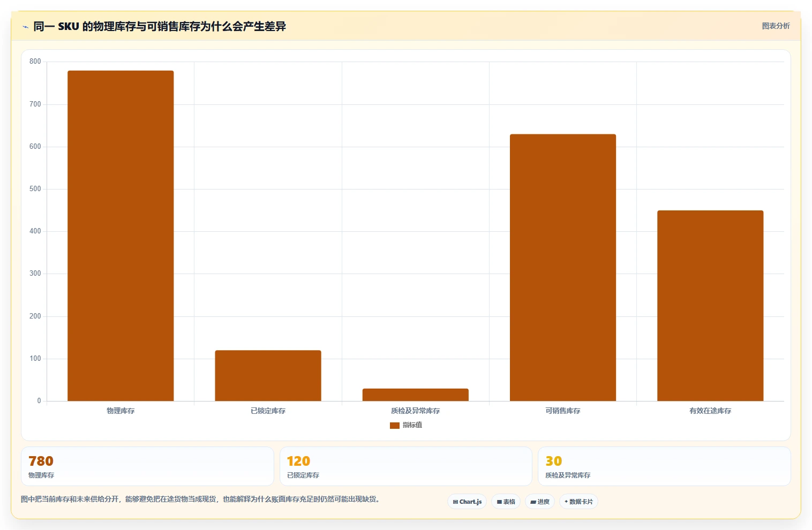
Task: Click the title icon before 同一 SKU
Action: tap(25, 27)
